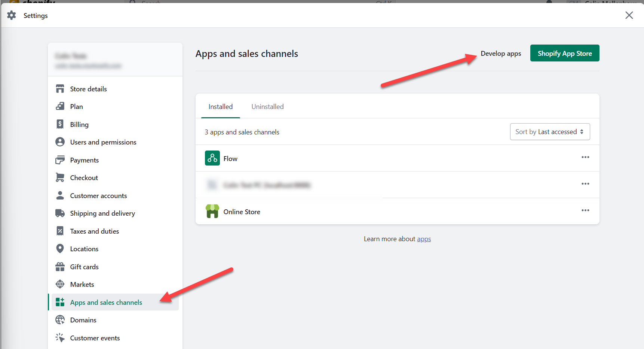Close the Settings panel with the X

629,15
